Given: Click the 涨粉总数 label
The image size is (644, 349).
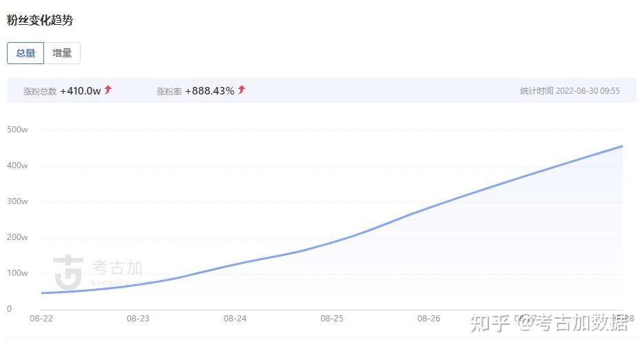Looking at the screenshot, I should tap(40, 91).
